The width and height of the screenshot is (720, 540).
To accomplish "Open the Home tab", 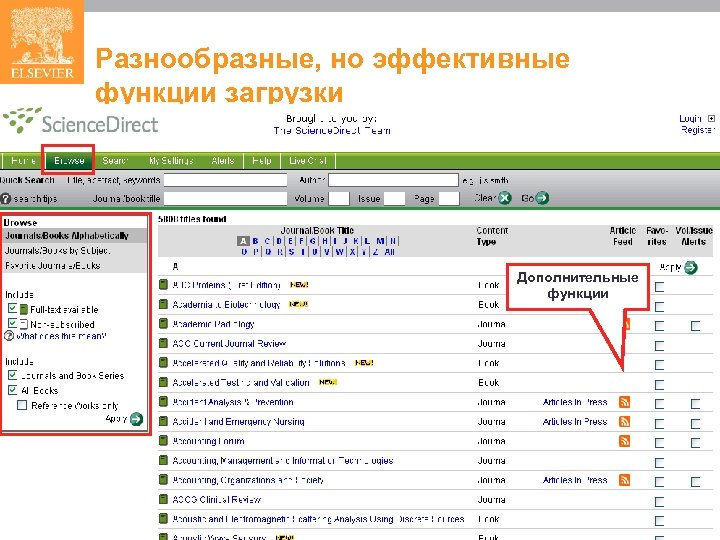I will [23, 161].
